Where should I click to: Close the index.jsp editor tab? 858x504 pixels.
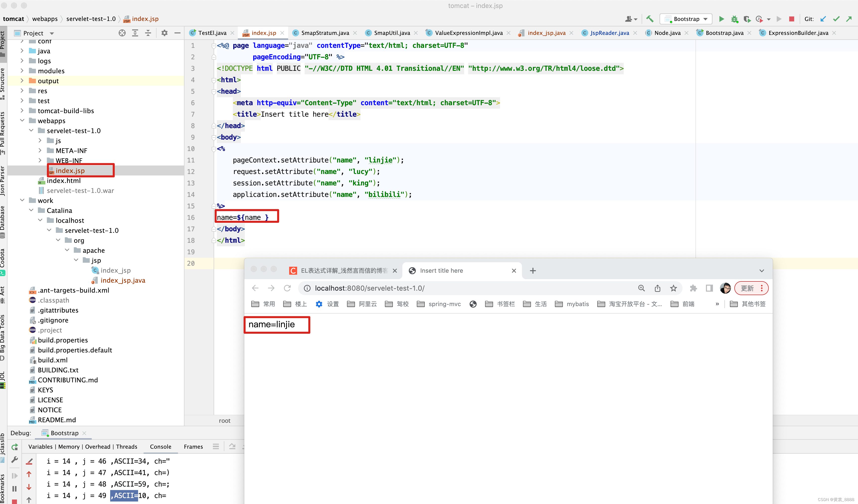click(282, 33)
